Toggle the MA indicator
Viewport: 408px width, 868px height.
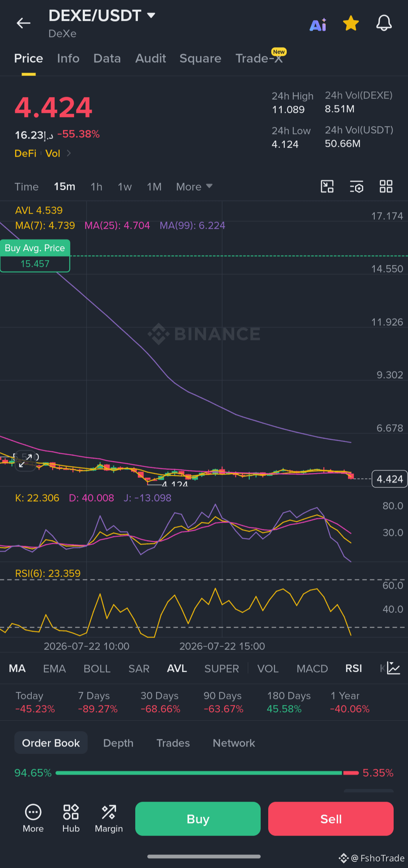[17, 668]
